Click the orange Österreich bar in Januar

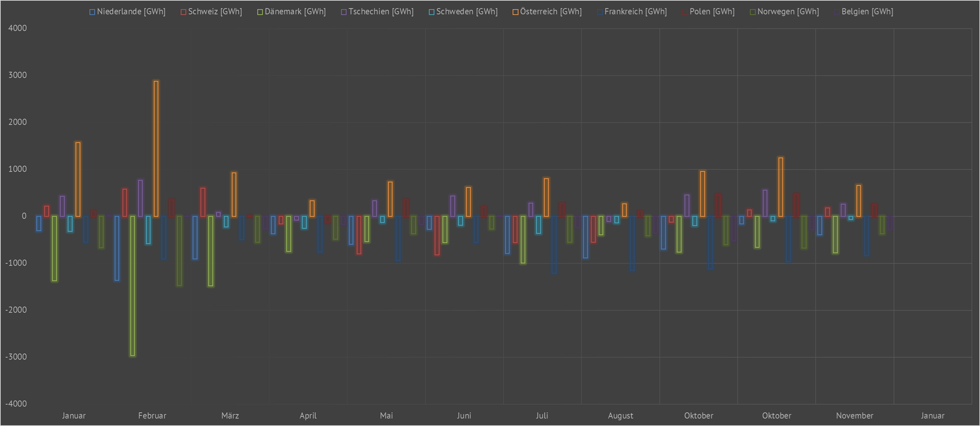[x=78, y=179]
